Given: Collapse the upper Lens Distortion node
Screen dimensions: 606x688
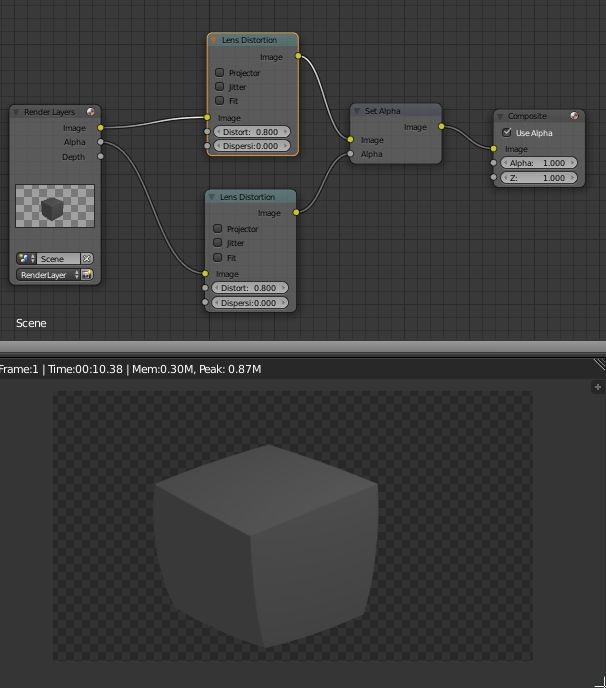Looking at the screenshot, I should 214,40.
